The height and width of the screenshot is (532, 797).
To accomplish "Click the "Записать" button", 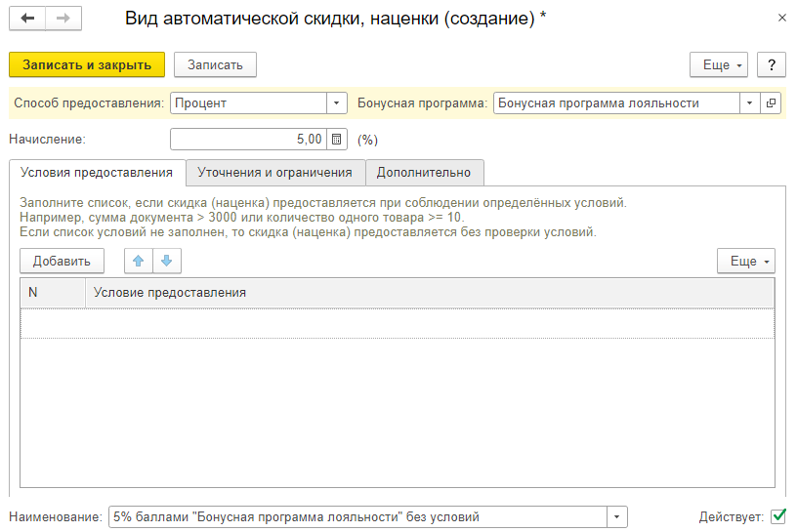I will 215,65.
